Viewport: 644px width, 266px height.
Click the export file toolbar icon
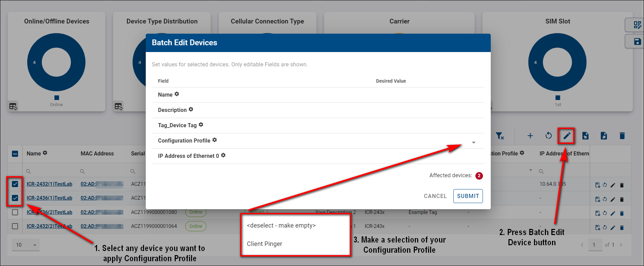point(604,136)
